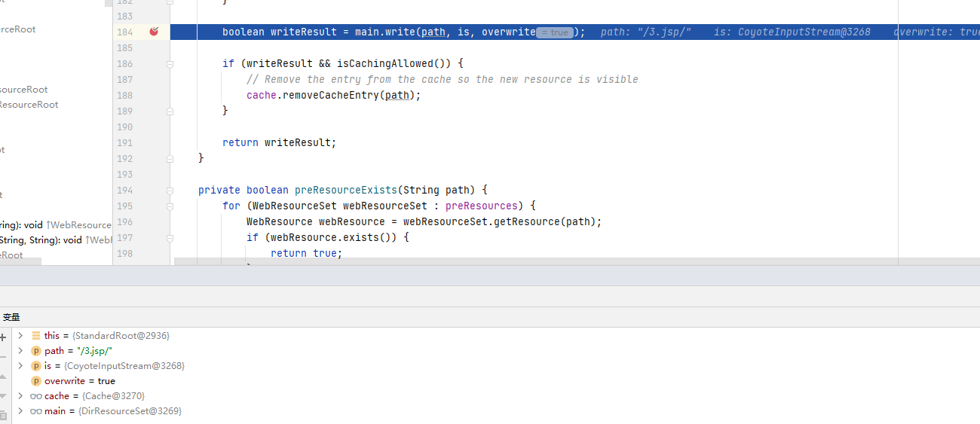
Task: Expand the 'is' CoyoteInputStream variable node
Action: 20,366
